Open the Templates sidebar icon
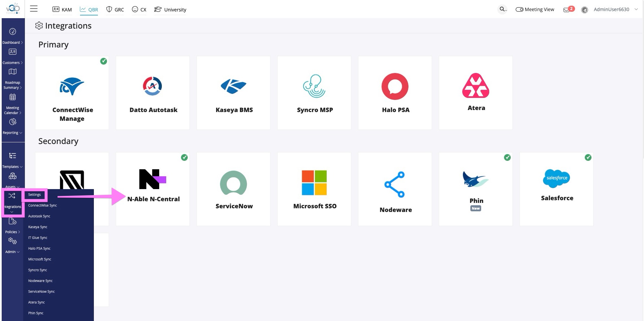Viewport: 644px width, 321px height. point(12,156)
